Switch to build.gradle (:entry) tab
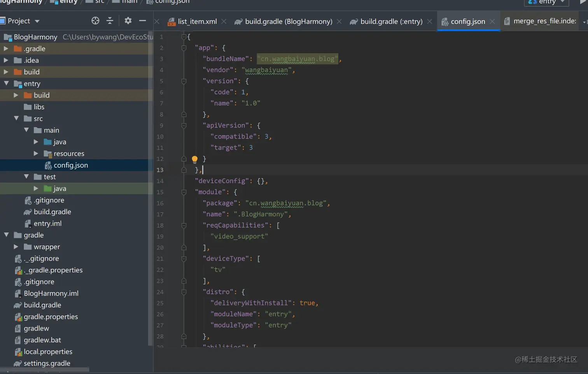 point(391,21)
